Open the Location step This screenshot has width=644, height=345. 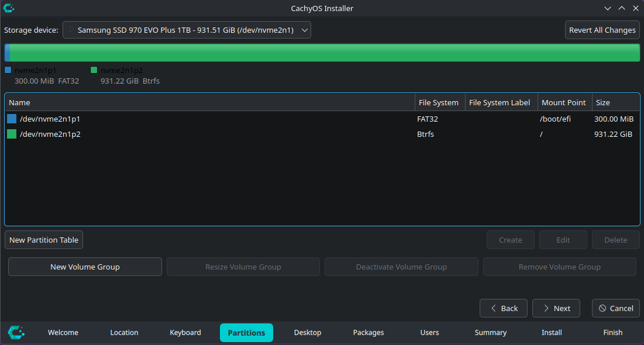click(124, 333)
